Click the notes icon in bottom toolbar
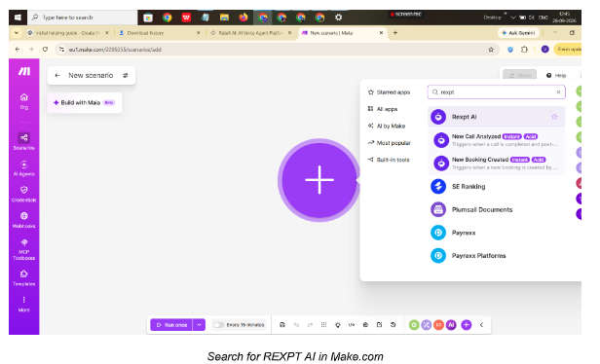 (379, 325)
